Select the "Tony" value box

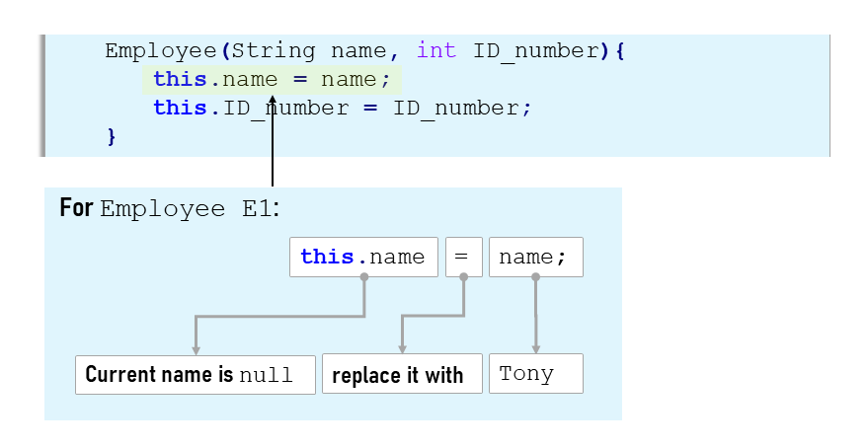point(535,375)
